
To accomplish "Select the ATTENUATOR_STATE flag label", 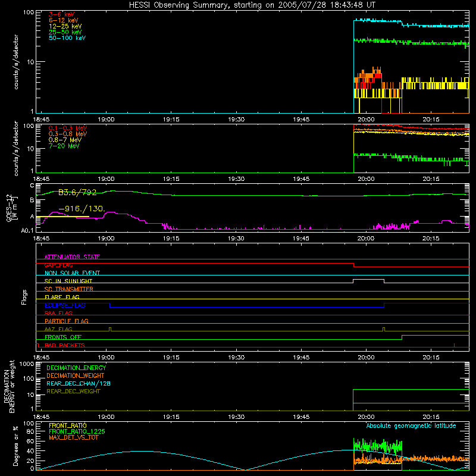I will (x=72, y=257).
